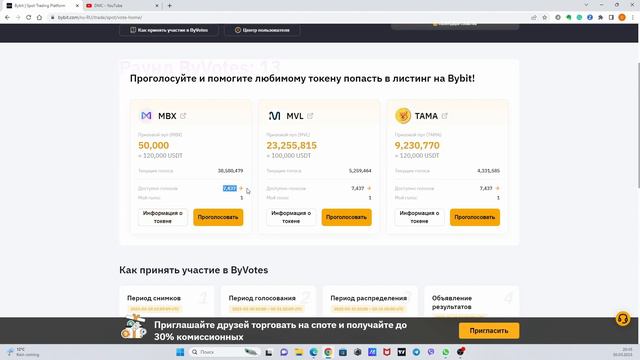Open MBX external link icon
Viewport: 640px width, 360px height.
click(183, 116)
